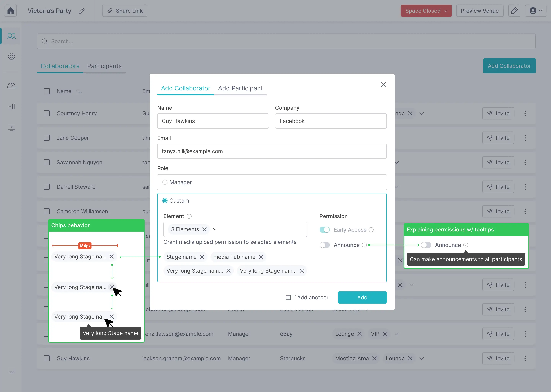
Task: Open the bar chart analytics icon
Action: coord(11,106)
